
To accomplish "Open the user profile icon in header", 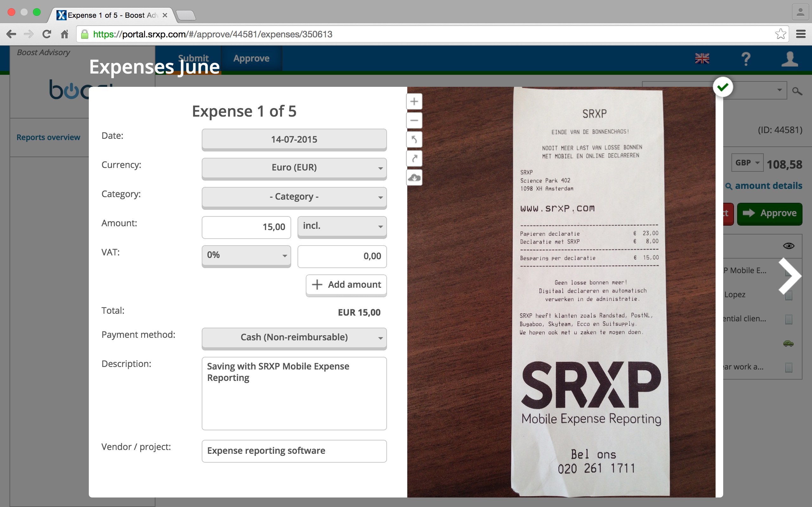I will coord(789,59).
